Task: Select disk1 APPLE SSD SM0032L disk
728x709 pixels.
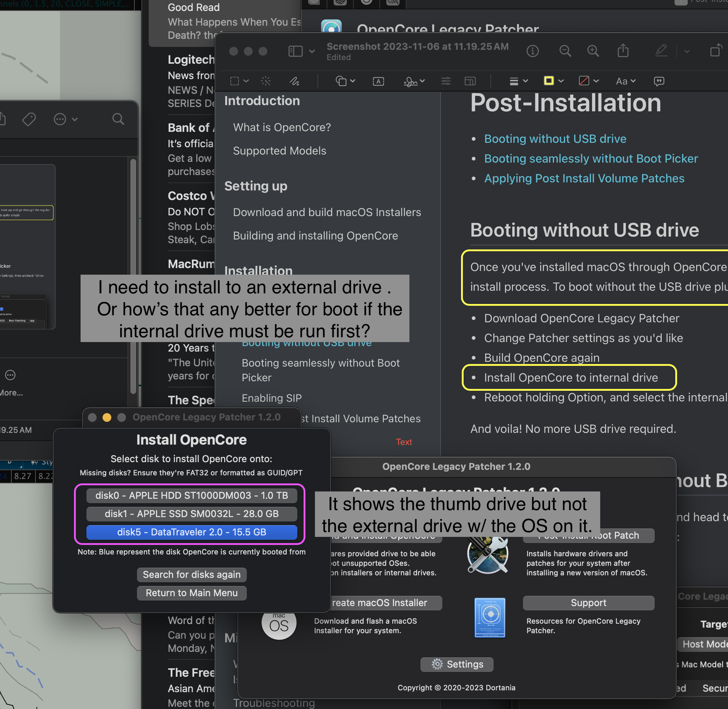Action: (192, 513)
